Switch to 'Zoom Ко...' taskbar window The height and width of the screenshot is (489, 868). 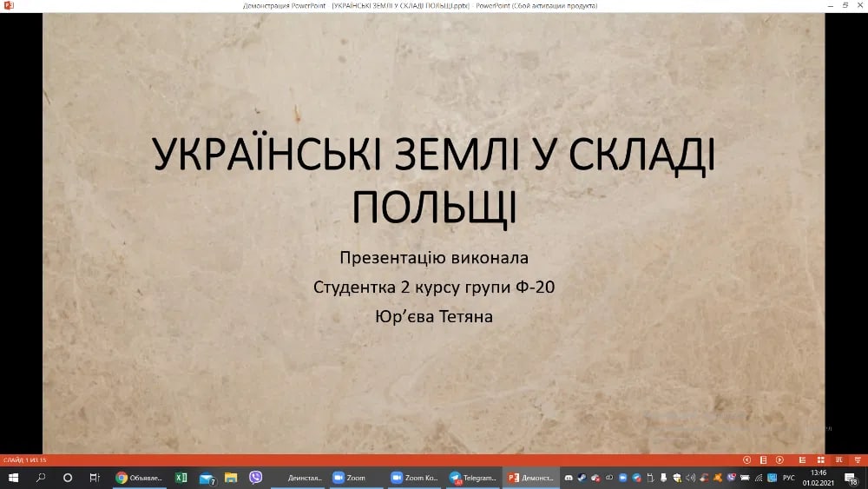(x=415, y=478)
